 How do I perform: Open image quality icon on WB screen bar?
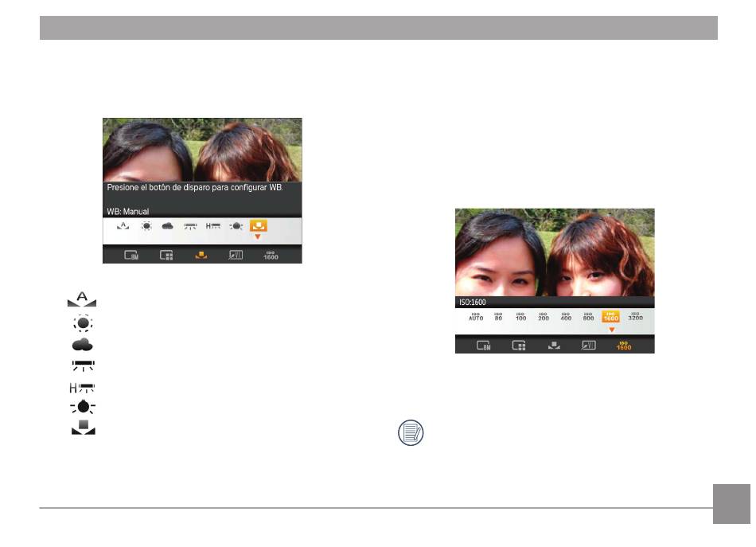[166, 255]
